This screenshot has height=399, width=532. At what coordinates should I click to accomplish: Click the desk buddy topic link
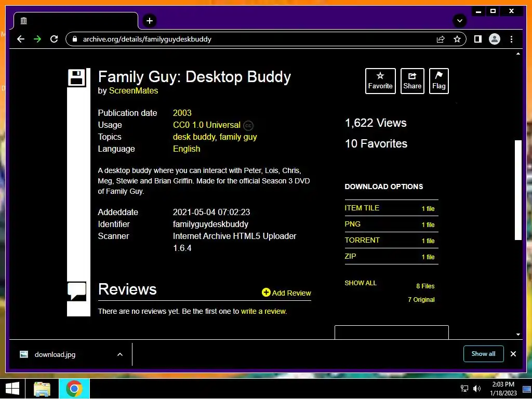[194, 137]
